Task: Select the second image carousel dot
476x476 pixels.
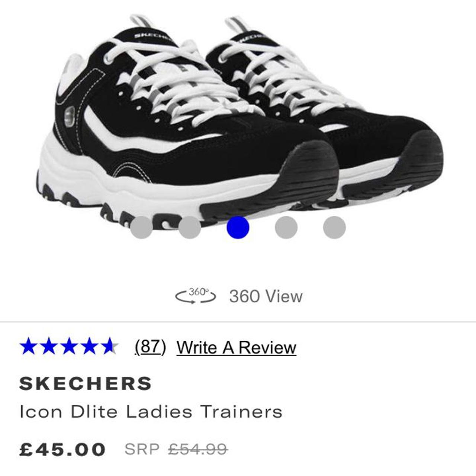Action: coord(190,227)
